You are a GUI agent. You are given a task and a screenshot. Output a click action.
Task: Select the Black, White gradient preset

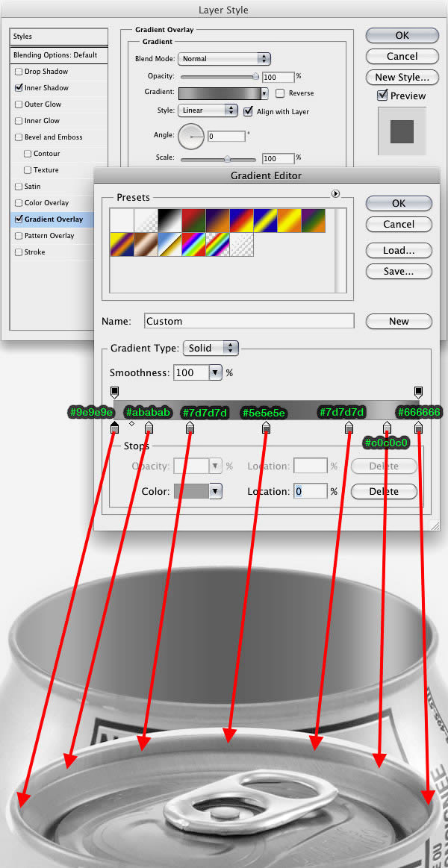(169, 220)
